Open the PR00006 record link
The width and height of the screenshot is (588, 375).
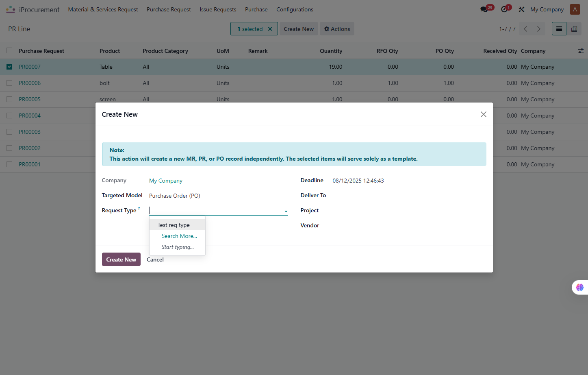pyautogui.click(x=30, y=83)
